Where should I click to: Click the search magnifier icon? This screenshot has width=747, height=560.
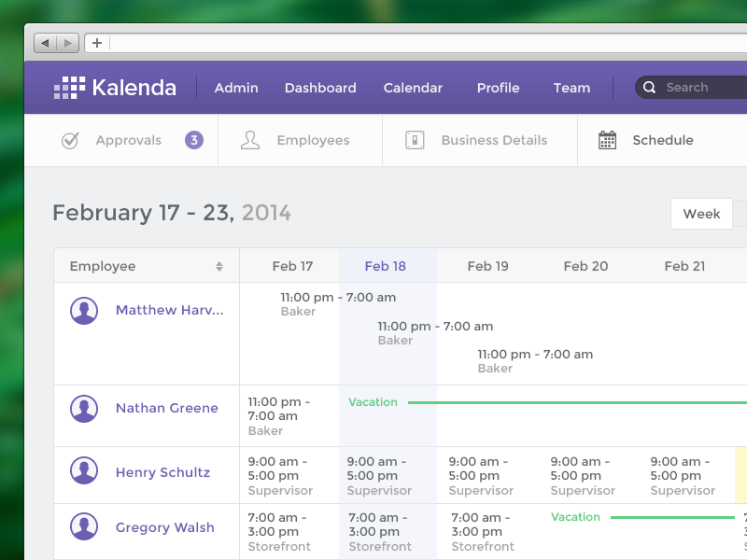(x=650, y=88)
